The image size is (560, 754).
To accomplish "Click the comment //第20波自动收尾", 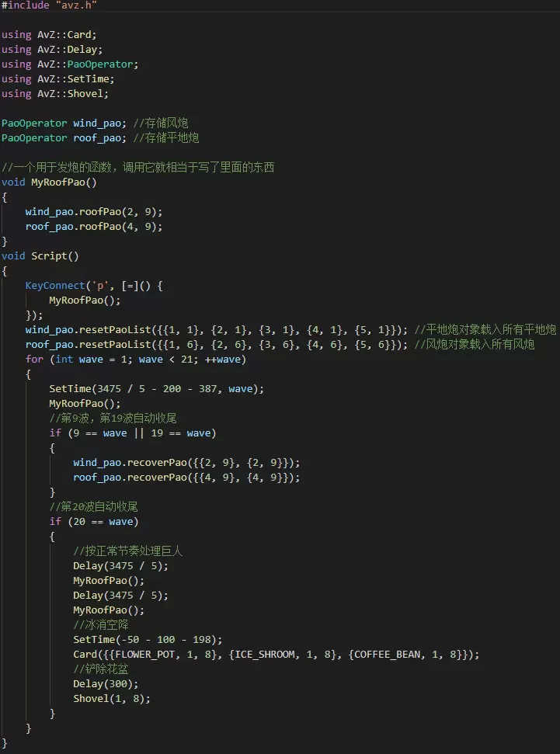I will 94,506.
